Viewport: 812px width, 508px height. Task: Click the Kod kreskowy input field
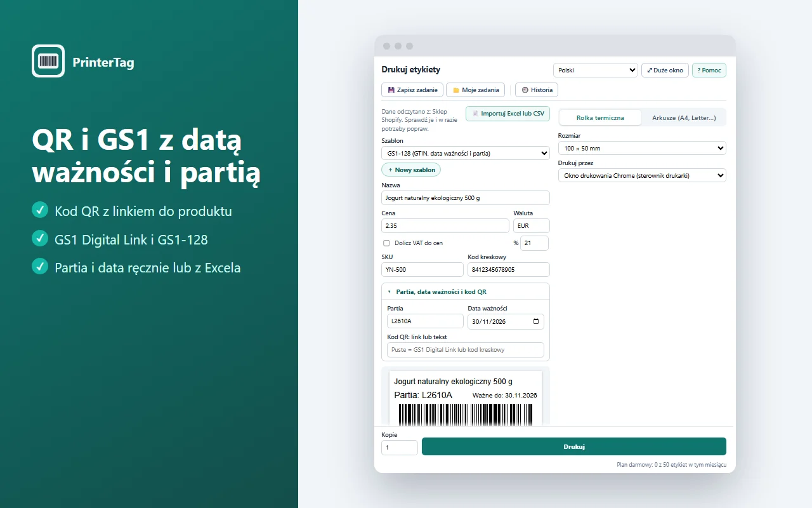509,269
